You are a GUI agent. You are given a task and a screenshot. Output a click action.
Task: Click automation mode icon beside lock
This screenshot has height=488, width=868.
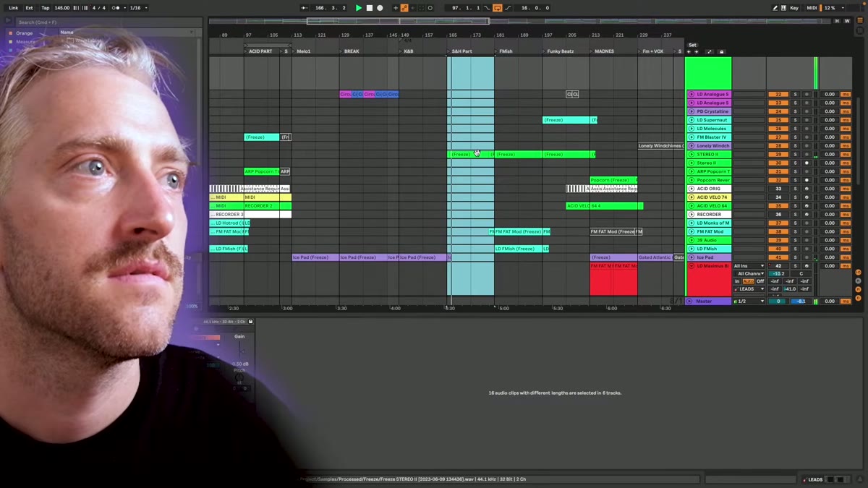[710, 52]
